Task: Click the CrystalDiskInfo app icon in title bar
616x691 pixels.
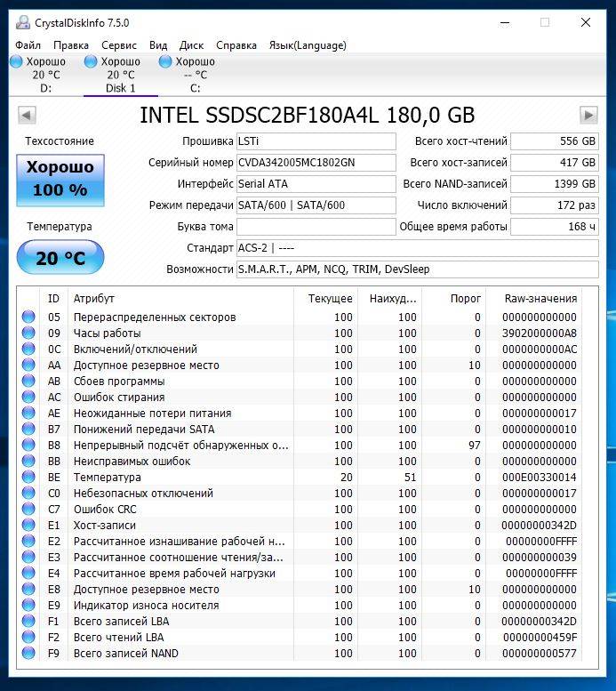Action: [x=23, y=22]
